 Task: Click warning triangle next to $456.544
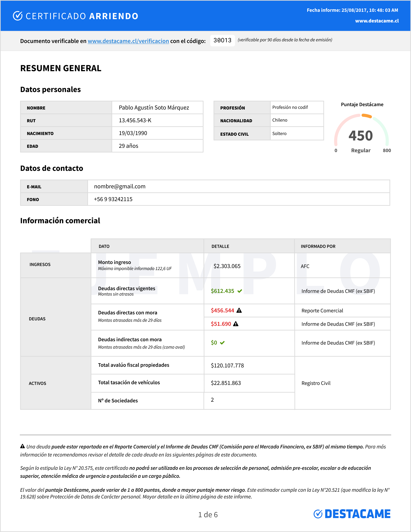tap(239, 310)
